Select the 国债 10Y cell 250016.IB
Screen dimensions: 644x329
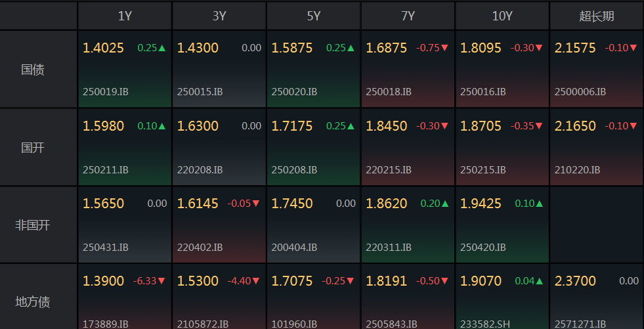point(483,92)
